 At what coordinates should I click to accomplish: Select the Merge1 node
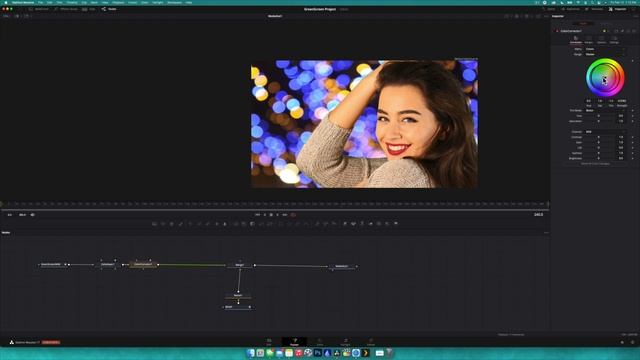point(240,265)
